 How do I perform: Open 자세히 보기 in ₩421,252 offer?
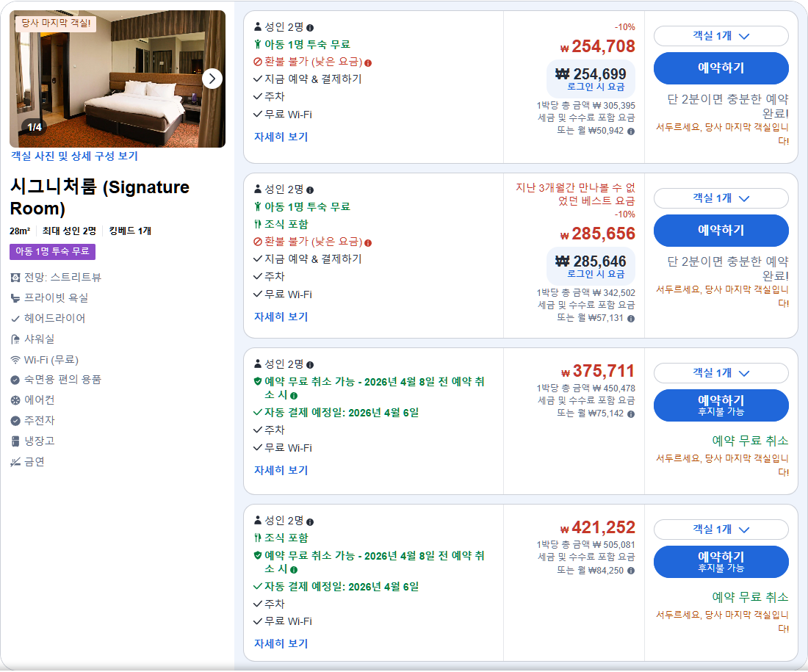point(281,643)
